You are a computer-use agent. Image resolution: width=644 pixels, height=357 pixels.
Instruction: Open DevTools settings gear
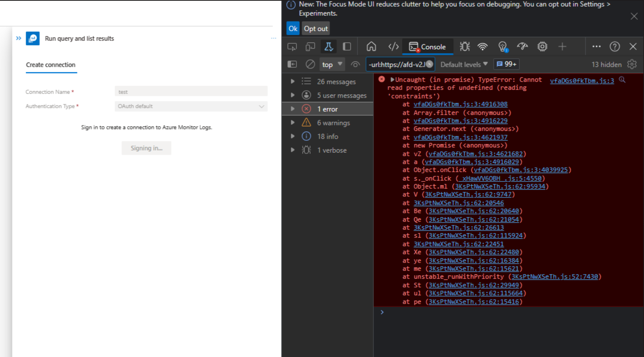pyautogui.click(x=632, y=64)
